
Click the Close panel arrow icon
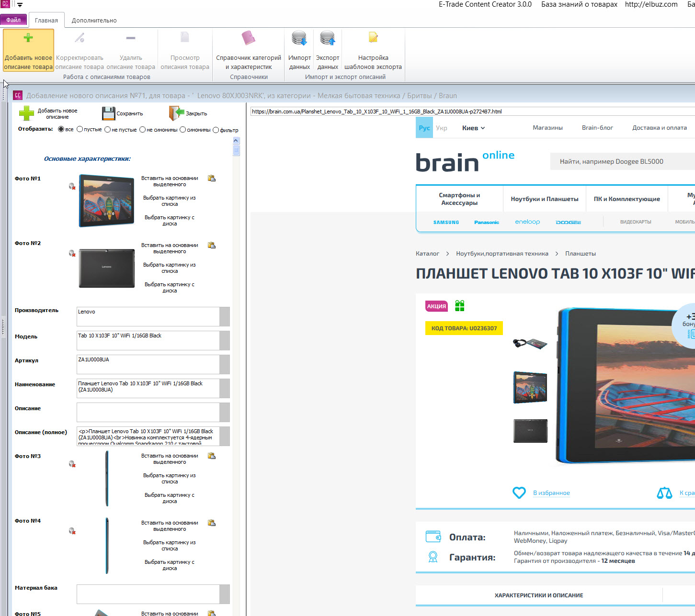point(177,113)
